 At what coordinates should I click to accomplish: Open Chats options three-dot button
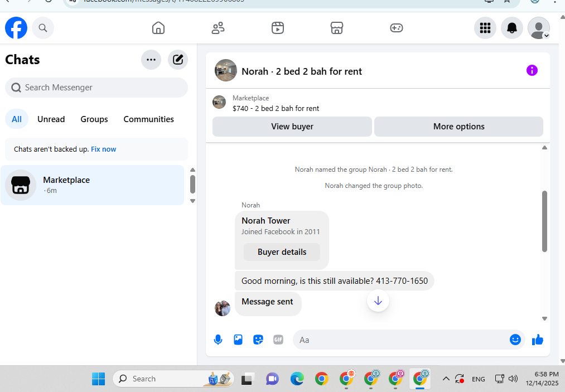point(151,60)
